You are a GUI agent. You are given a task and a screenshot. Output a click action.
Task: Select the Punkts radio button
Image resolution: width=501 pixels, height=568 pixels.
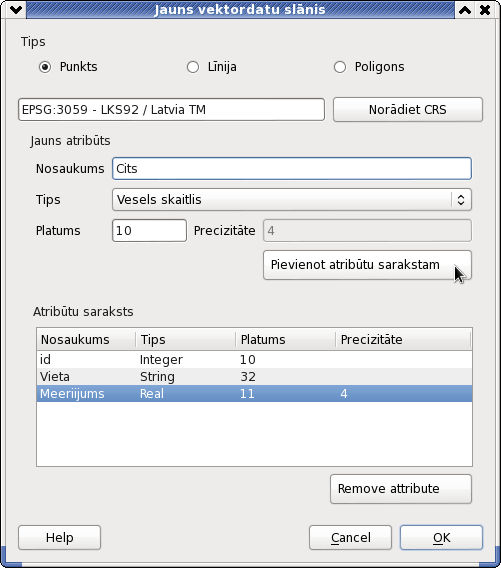(45, 67)
